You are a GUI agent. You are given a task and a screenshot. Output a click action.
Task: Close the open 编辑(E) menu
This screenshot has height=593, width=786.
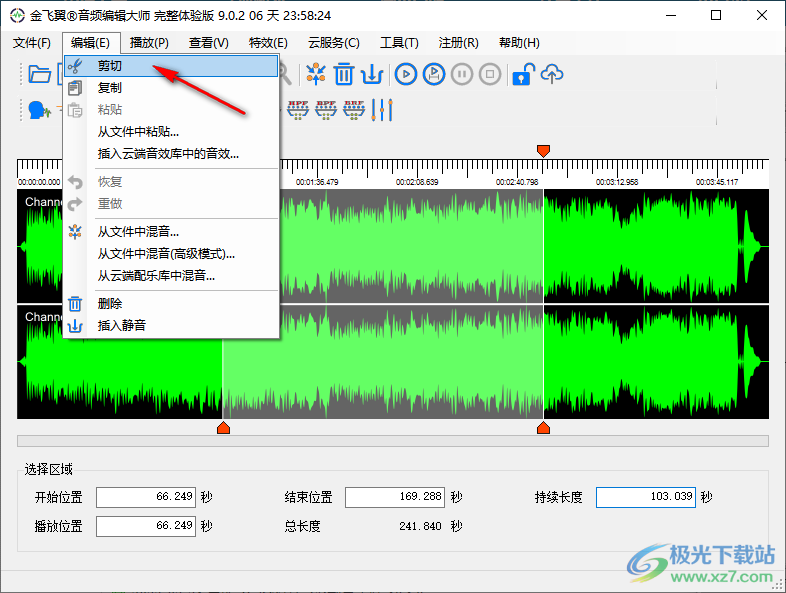pos(91,43)
